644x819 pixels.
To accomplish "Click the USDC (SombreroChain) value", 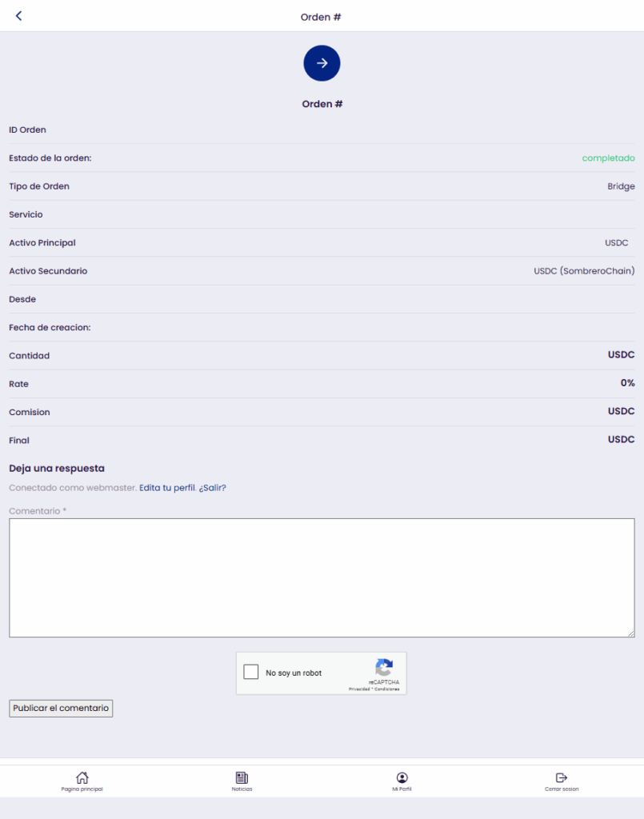I will click(584, 271).
